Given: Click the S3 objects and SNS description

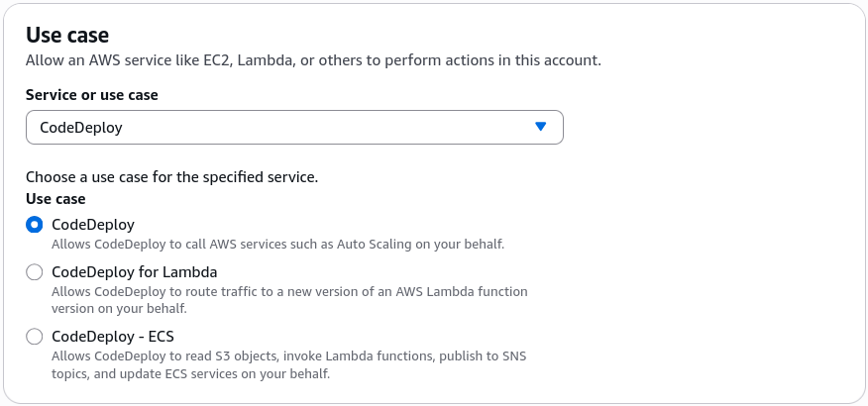Looking at the screenshot, I should 289,364.
